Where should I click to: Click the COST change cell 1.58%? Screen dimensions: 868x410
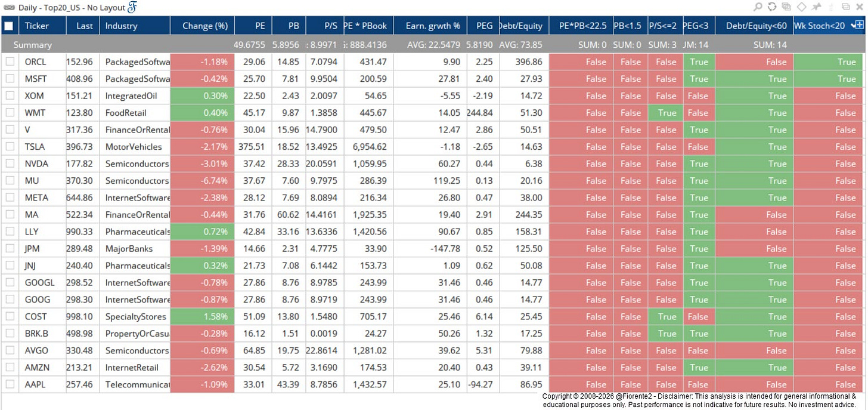tap(202, 317)
